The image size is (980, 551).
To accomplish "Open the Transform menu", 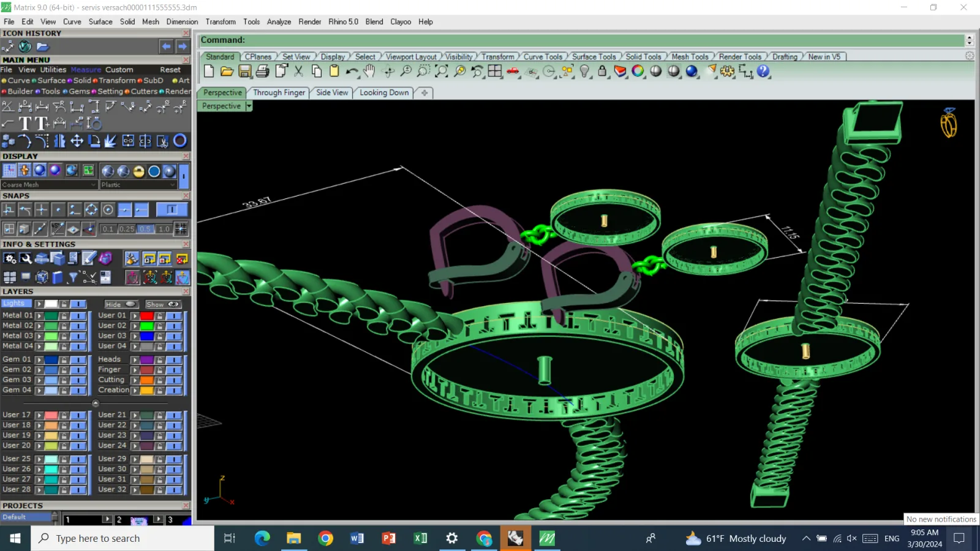I will click(221, 21).
